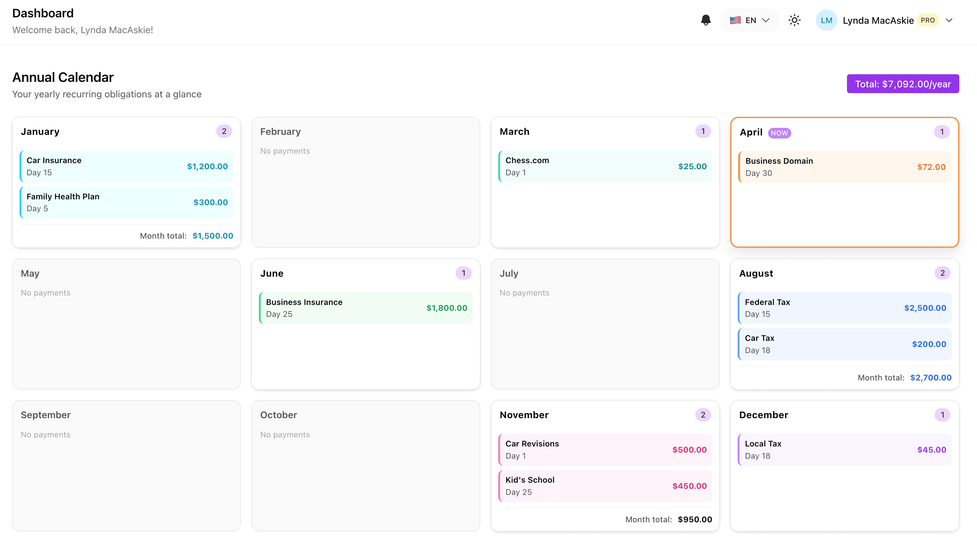
Task: Click the NOW badge on April
Action: pyautogui.click(x=779, y=133)
